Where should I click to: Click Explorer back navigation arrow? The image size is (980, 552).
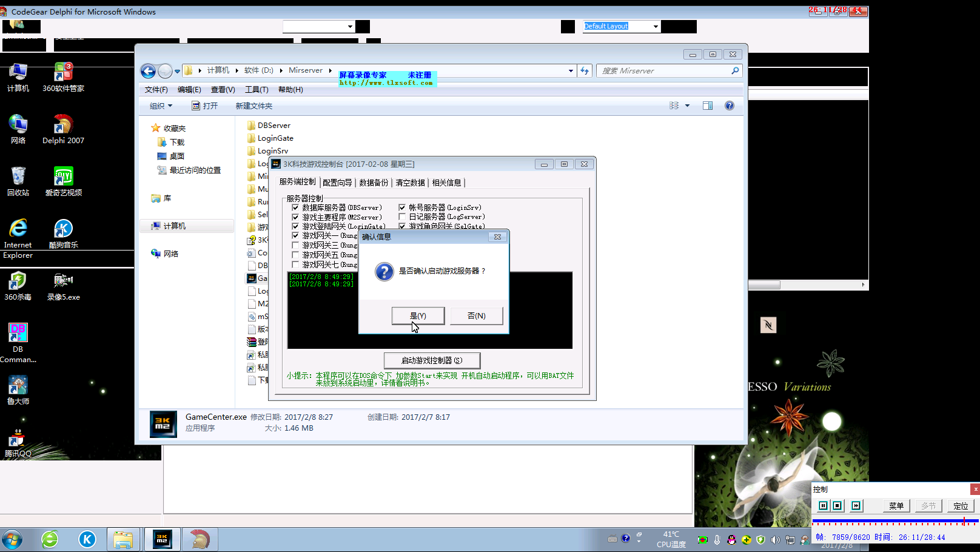click(149, 71)
